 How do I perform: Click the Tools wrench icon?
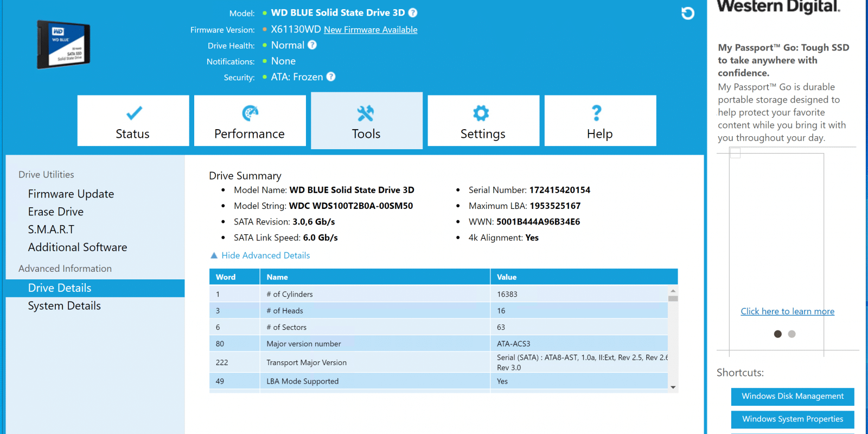366,113
